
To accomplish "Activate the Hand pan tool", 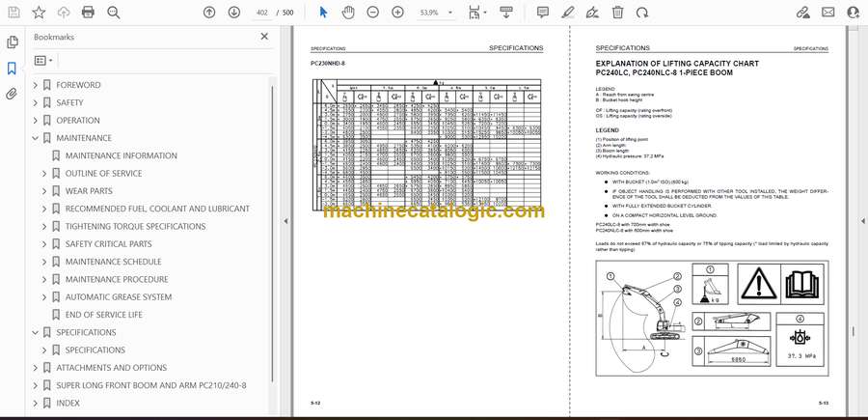I will [x=348, y=13].
